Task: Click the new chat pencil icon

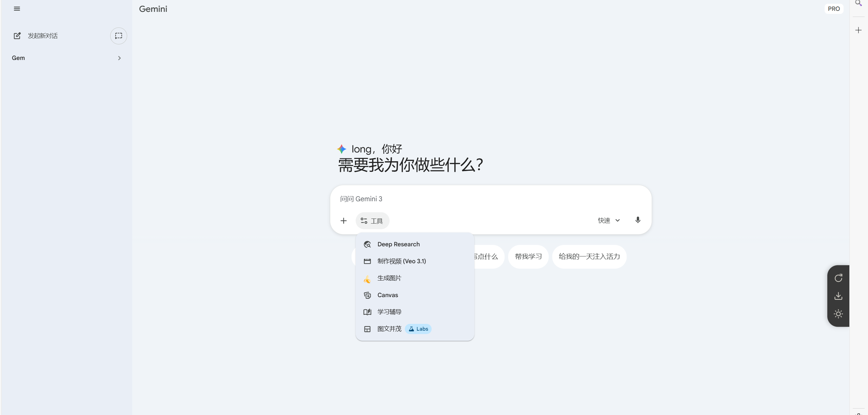Action: tap(17, 36)
